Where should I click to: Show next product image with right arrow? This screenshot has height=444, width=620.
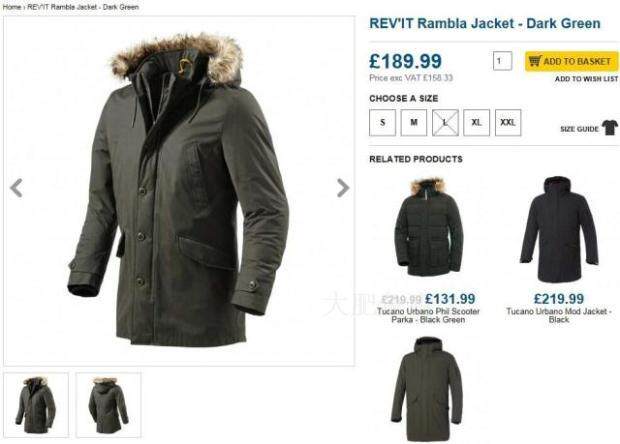pos(343,188)
